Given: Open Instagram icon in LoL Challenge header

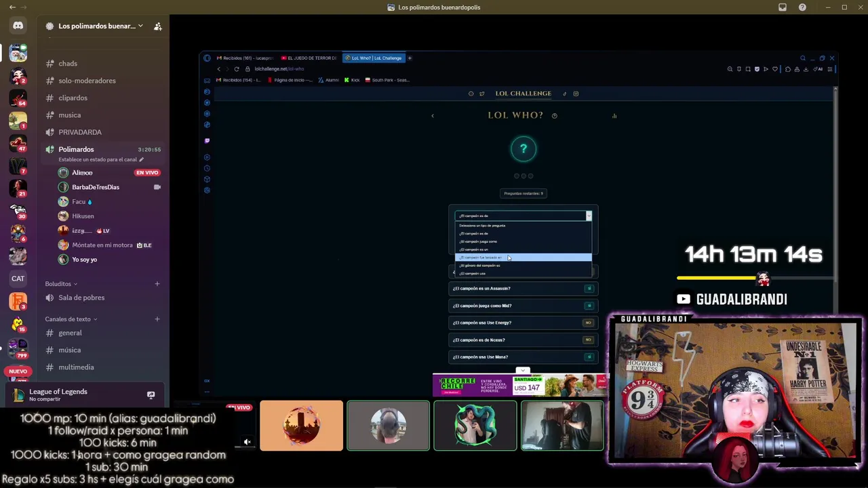Looking at the screenshot, I should [576, 94].
